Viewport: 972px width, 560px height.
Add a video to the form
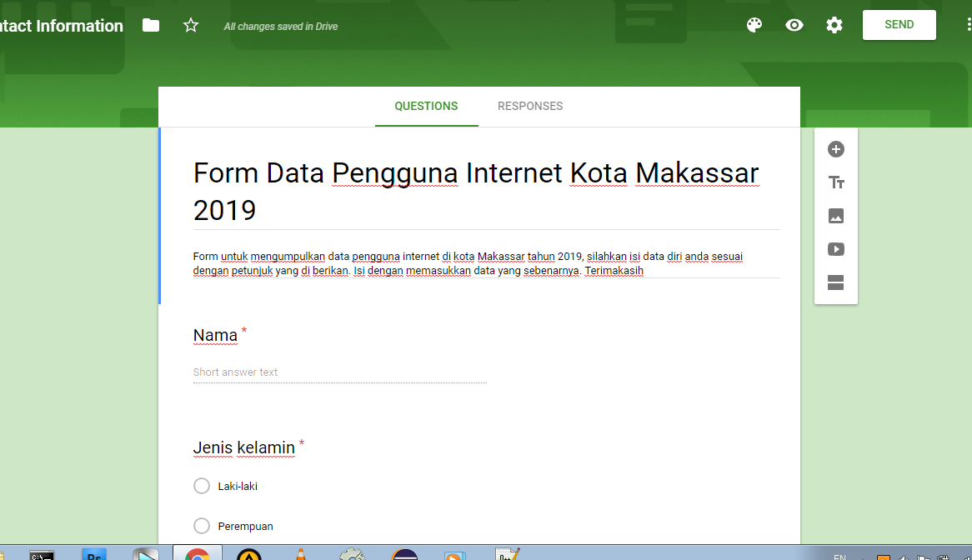(835, 249)
